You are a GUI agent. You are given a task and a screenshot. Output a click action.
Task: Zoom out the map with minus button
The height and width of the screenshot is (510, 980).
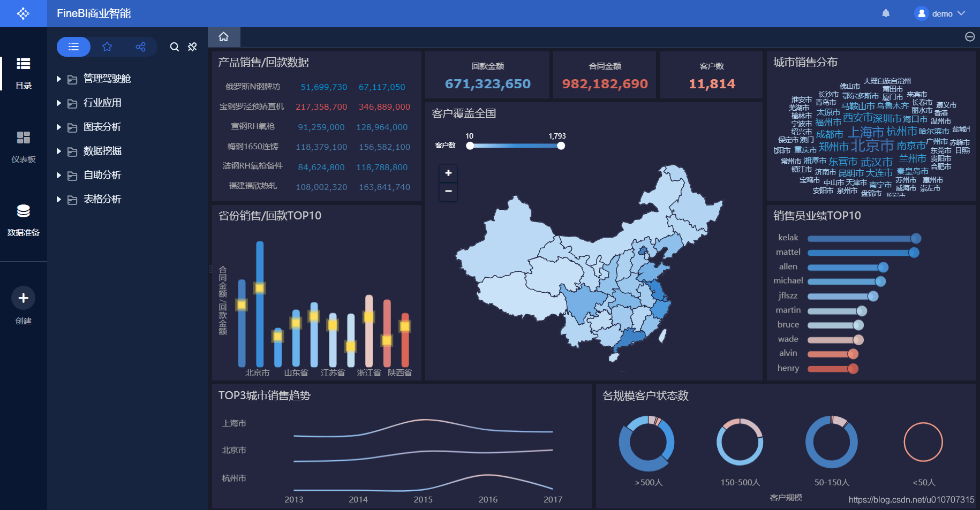448,191
